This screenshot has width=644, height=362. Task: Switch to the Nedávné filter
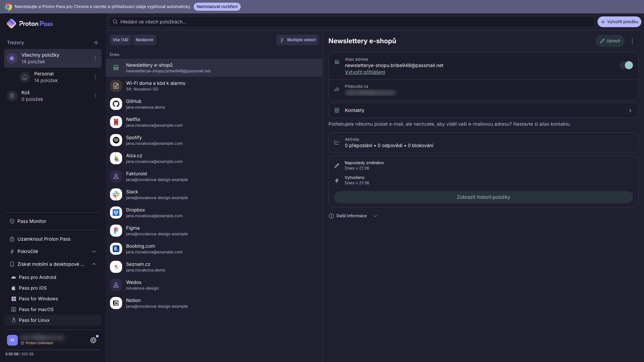tap(145, 40)
